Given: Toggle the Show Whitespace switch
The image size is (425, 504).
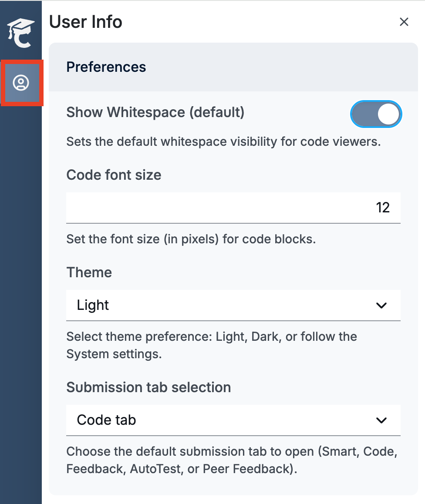Looking at the screenshot, I should point(376,114).
